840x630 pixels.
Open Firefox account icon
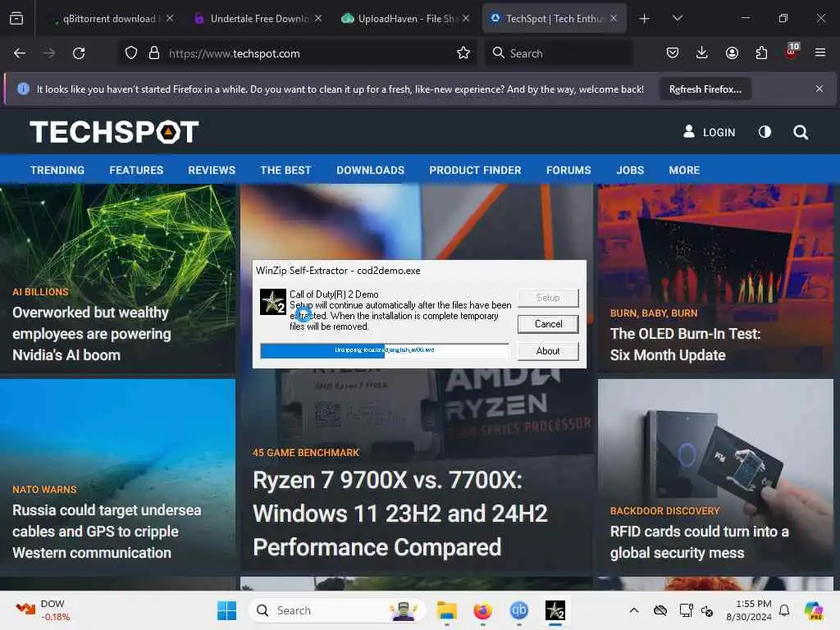(732, 53)
